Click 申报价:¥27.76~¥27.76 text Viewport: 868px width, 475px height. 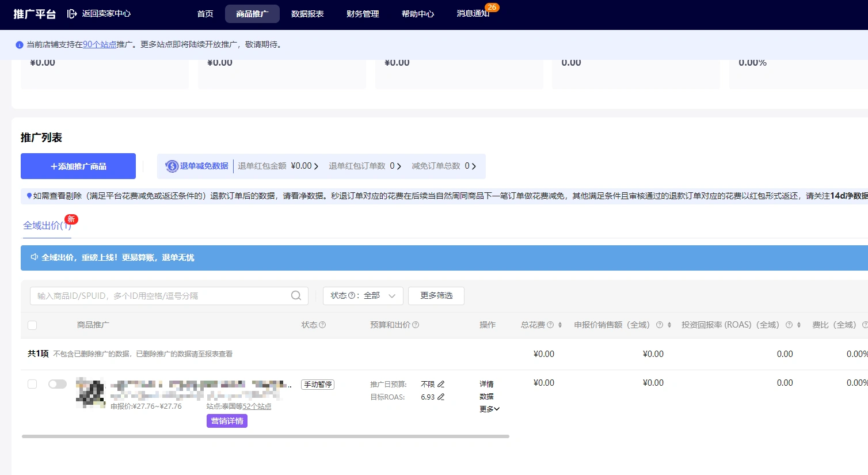[146, 406]
